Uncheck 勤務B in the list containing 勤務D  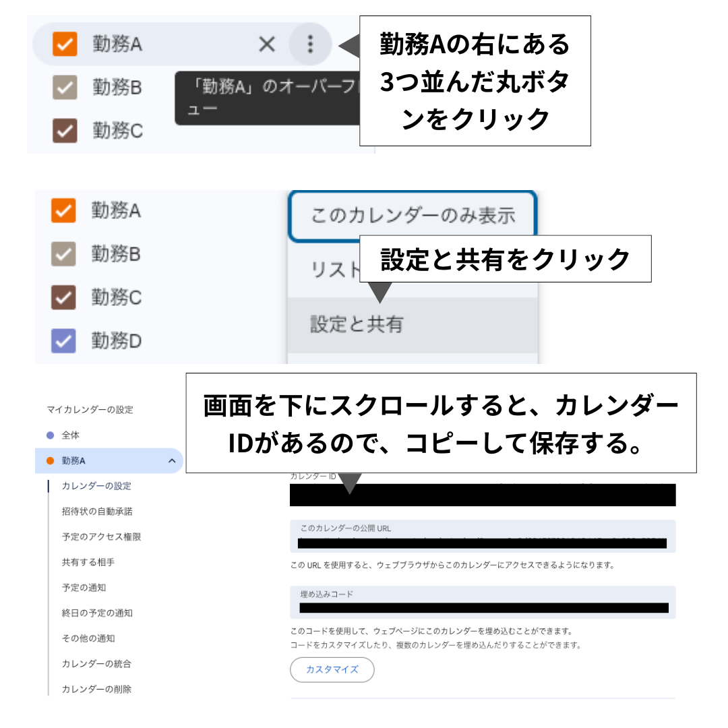[x=63, y=254]
